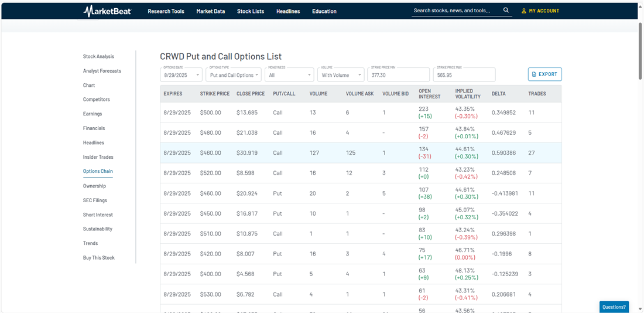
Task: Open the Moneyness dropdown
Action: pyautogui.click(x=289, y=75)
